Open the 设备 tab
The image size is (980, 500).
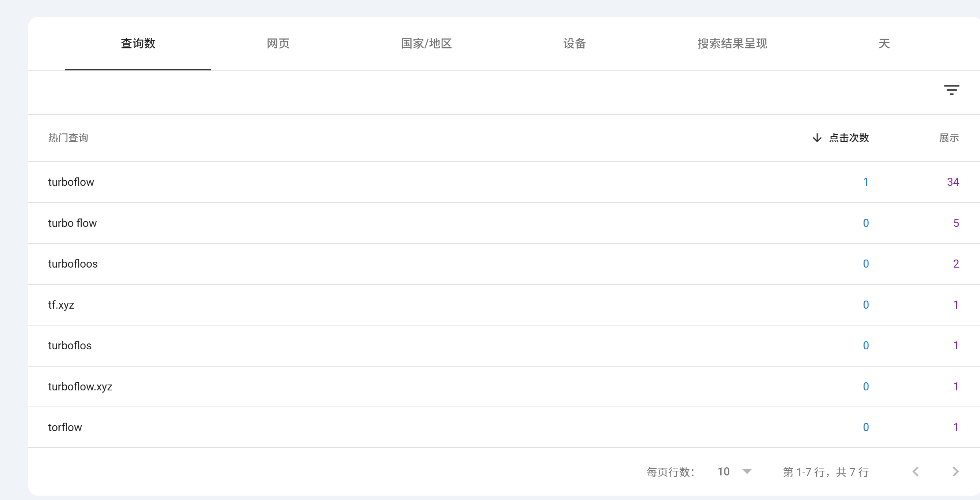pyautogui.click(x=575, y=43)
